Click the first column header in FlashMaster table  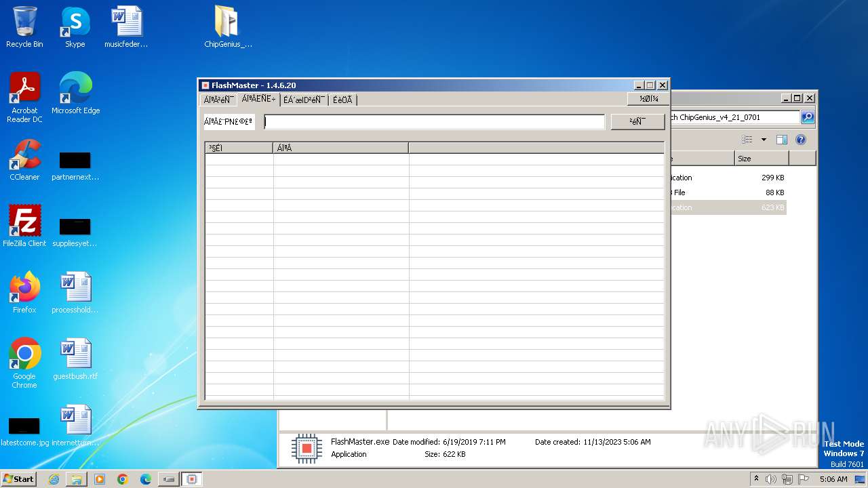pos(239,148)
